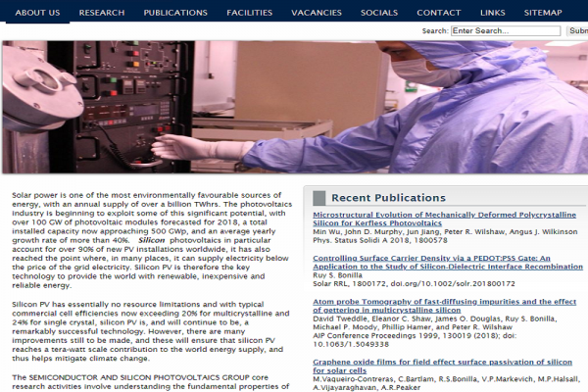Viewport: 588px width, 392px height.
Task: Open Microstructural Evolution of Mechanically Deformed publication
Action: pos(444,220)
